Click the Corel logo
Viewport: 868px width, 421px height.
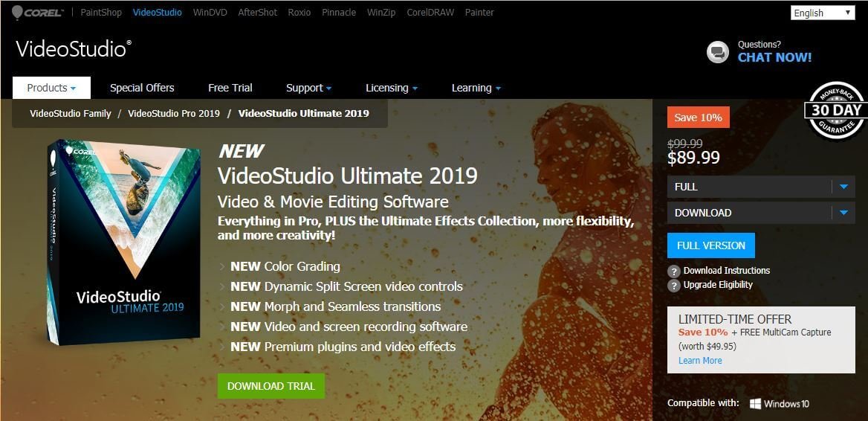(x=36, y=12)
